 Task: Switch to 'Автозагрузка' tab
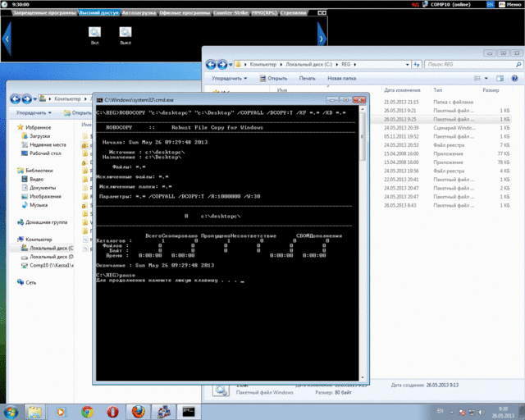pos(139,13)
